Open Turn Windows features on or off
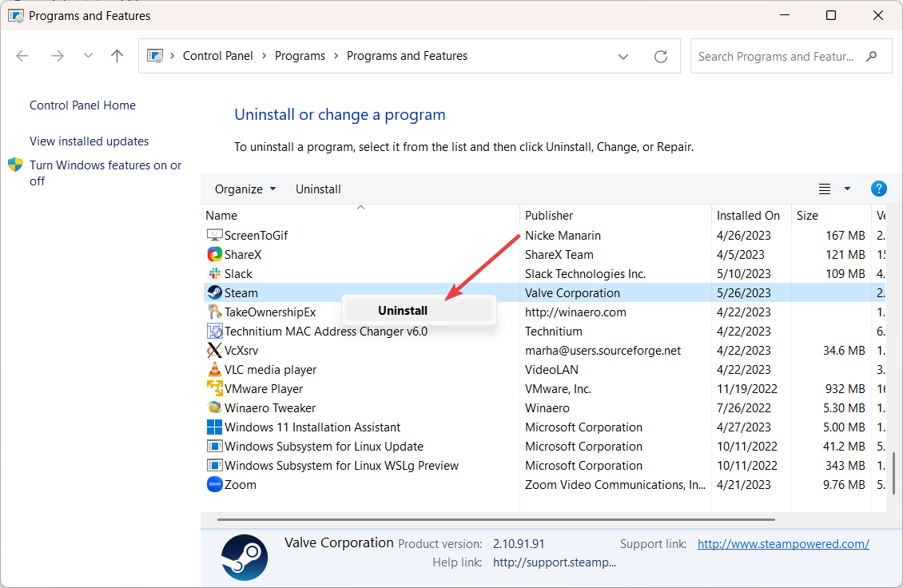This screenshot has width=903, height=588. click(105, 173)
